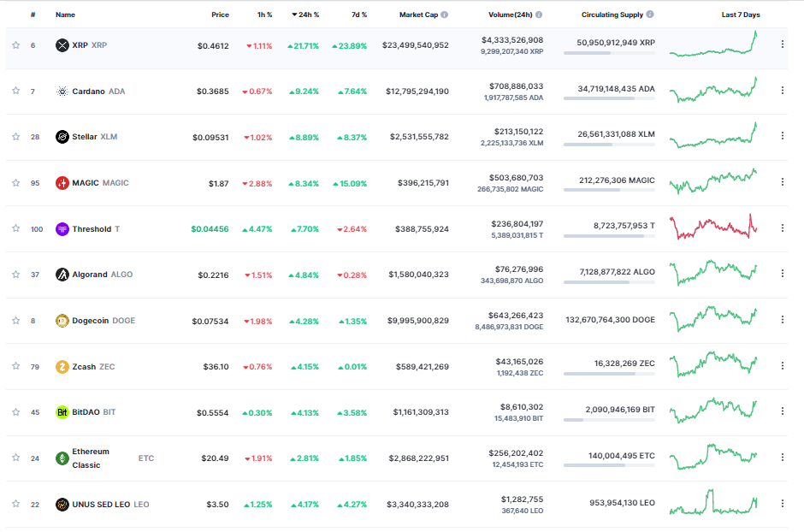Click the Threshold coin logo icon
The image size is (804, 532).
point(62,228)
